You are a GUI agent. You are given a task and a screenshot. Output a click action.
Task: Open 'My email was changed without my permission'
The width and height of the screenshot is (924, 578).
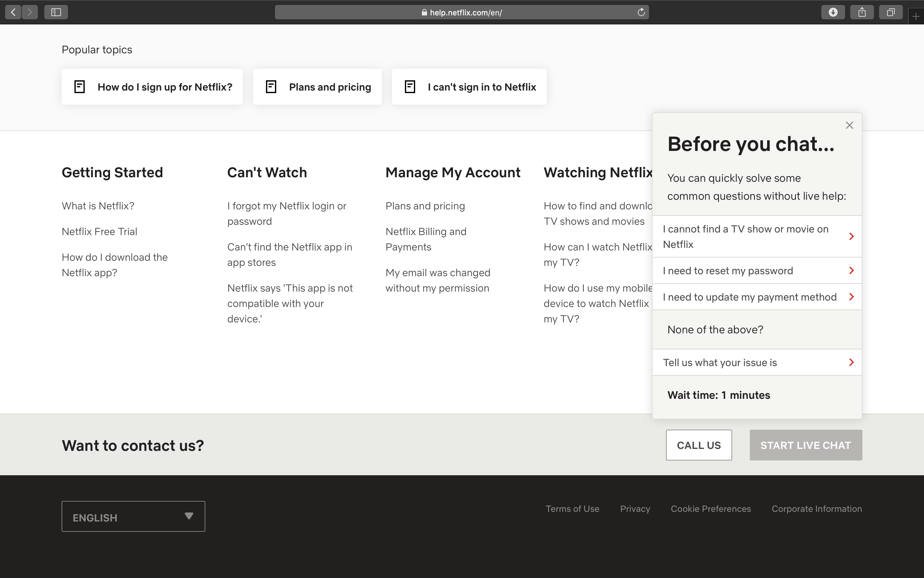(438, 281)
